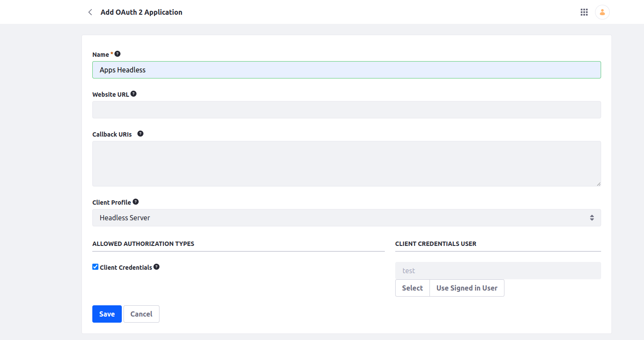Focus the Name input field
The image size is (644, 340).
pos(347,70)
